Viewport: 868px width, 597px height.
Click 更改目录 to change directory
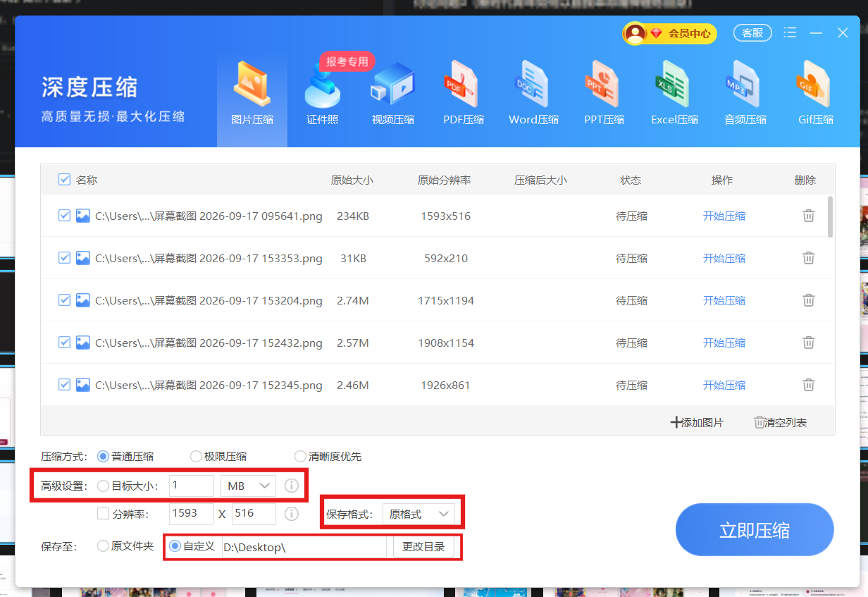click(423, 546)
